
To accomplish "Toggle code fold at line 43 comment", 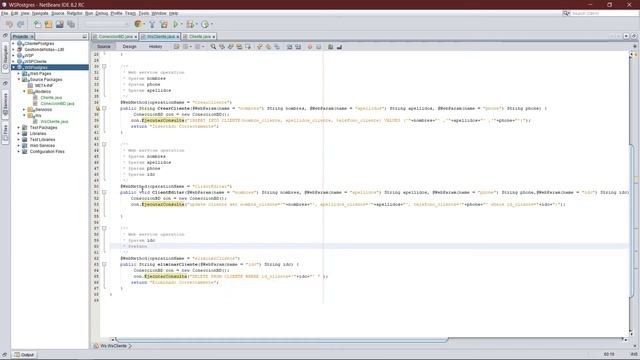I will 104,144.
